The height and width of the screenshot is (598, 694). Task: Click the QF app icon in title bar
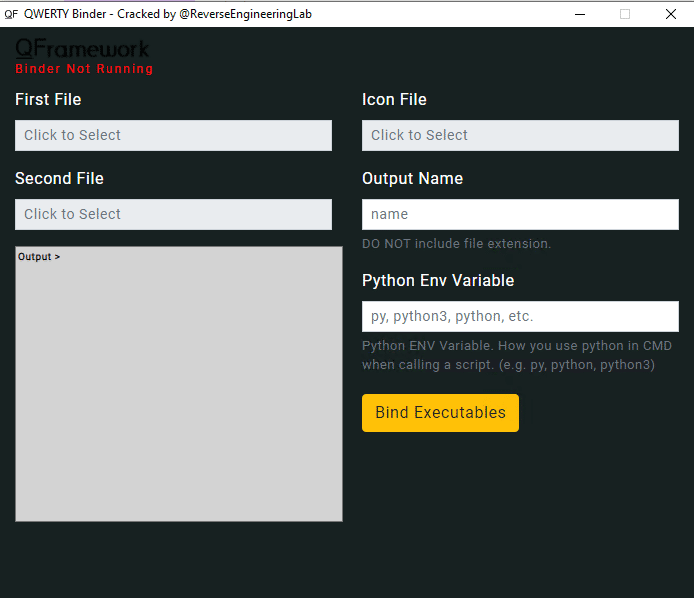tap(11, 14)
